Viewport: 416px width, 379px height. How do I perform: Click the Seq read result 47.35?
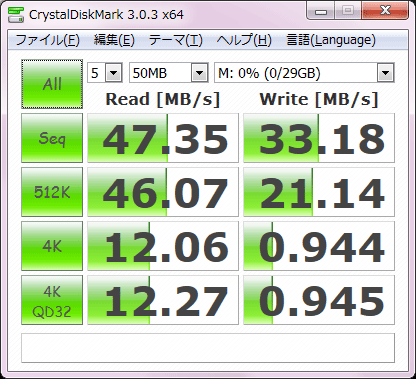coord(163,138)
